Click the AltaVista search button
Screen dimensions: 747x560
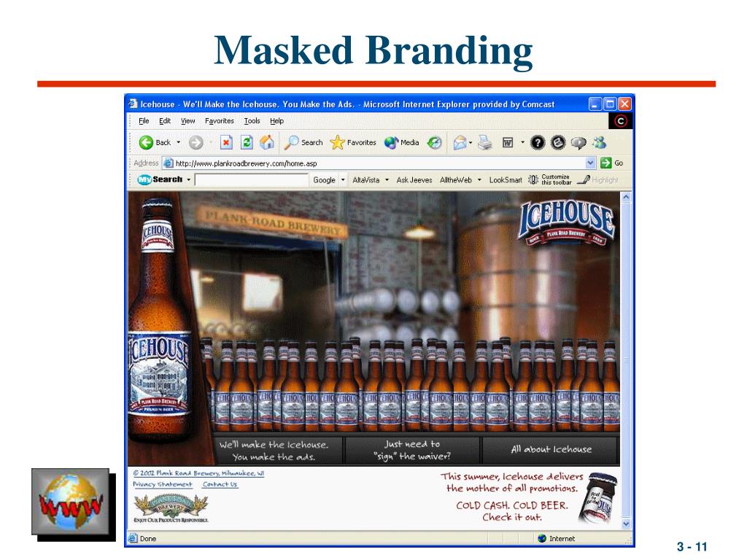366,180
